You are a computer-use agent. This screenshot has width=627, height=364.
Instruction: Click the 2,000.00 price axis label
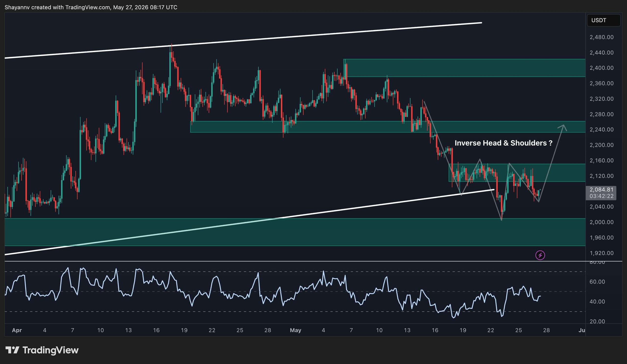pyautogui.click(x=602, y=222)
